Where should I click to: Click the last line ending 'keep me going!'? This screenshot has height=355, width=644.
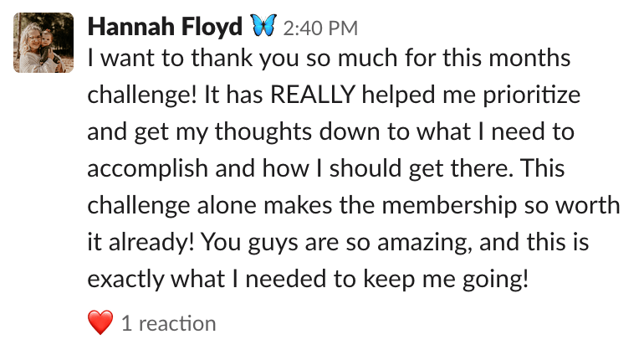[x=308, y=280]
